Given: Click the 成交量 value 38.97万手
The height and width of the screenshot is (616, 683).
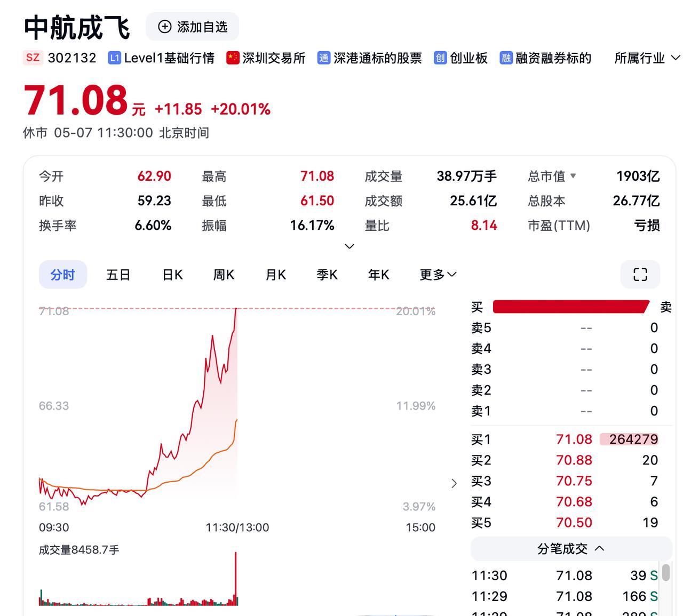Looking at the screenshot, I should pos(466,176).
